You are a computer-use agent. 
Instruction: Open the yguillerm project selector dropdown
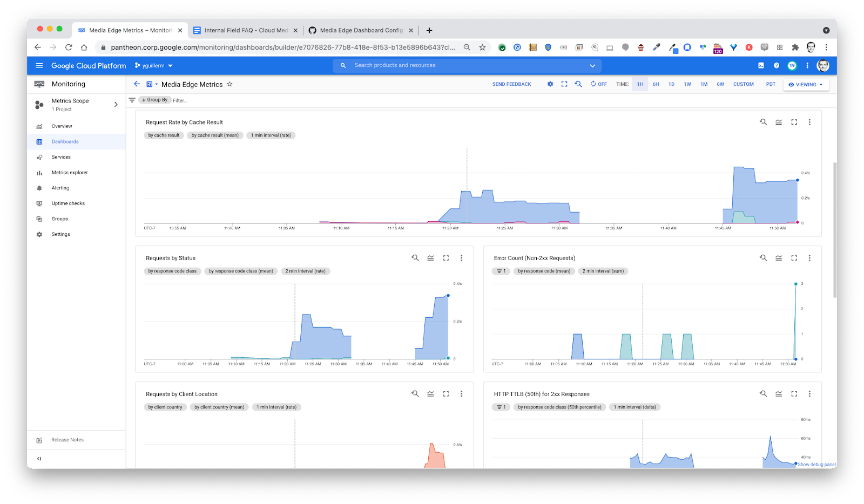coord(154,66)
